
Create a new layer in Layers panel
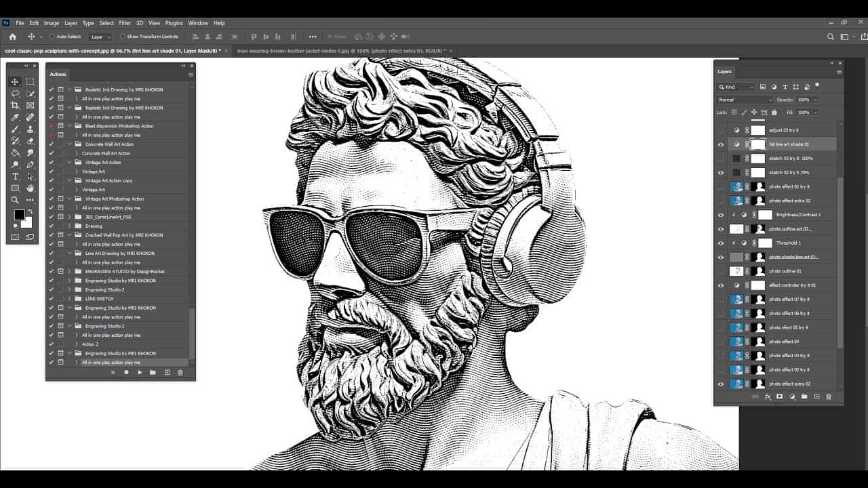(x=816, y=396)
